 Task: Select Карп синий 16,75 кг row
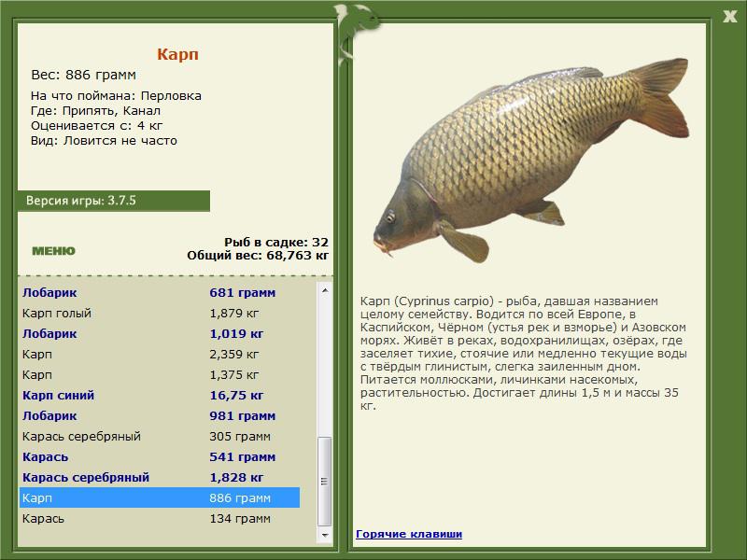click(x=160, y=395)
